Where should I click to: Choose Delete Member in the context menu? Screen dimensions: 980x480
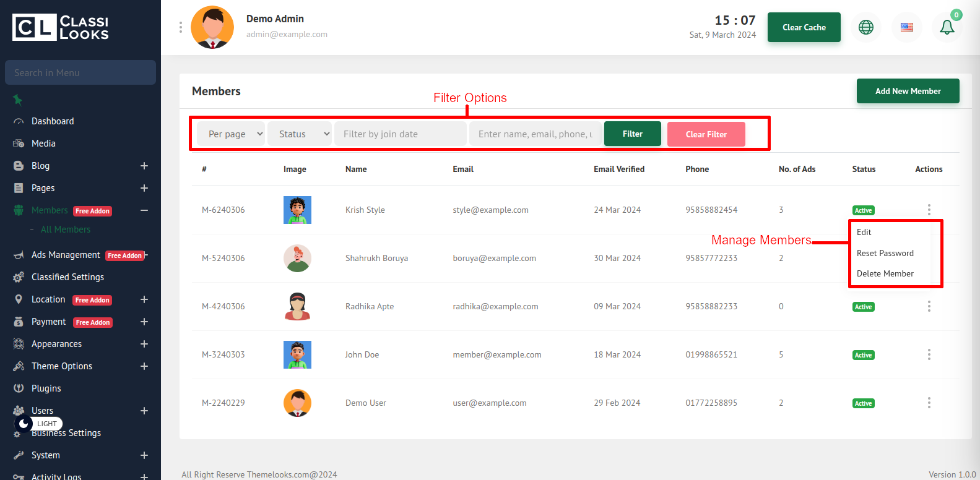(x=885, y=273)
